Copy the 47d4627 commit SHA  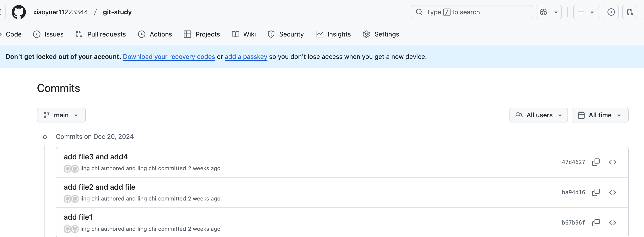click(x=596, y=162)
